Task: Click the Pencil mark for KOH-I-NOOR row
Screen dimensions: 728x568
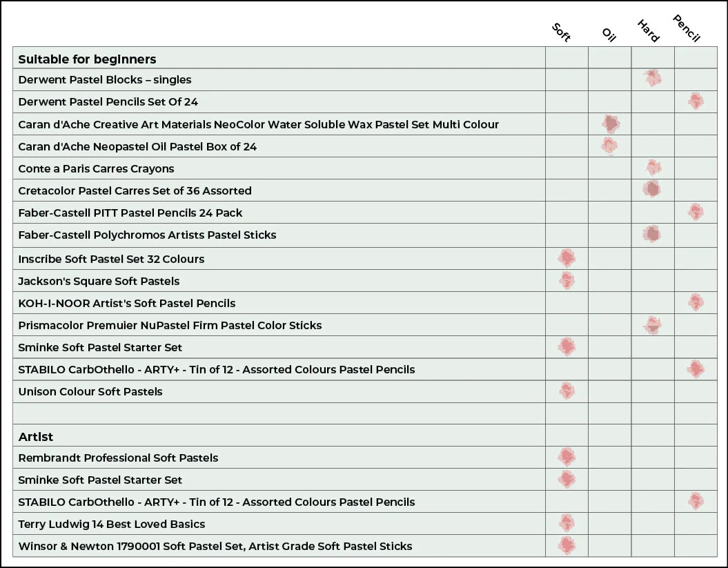Action: [x=696, y=302]
